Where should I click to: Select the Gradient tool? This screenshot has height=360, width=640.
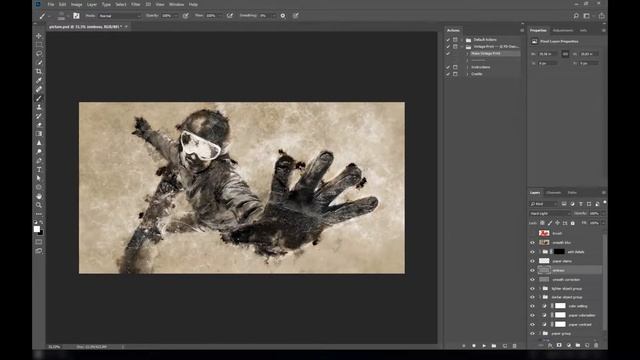coord(39,134)
